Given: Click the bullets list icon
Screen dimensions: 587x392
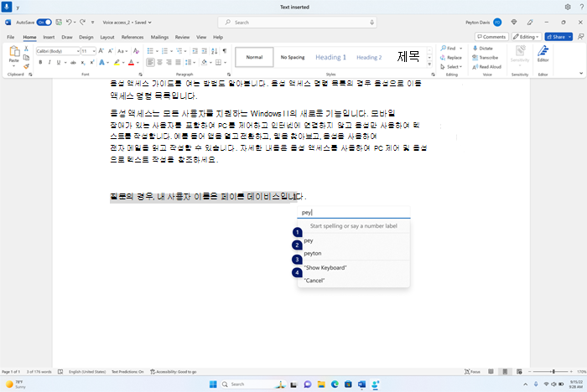Looking at the screenshot, I should coord(150,51).
